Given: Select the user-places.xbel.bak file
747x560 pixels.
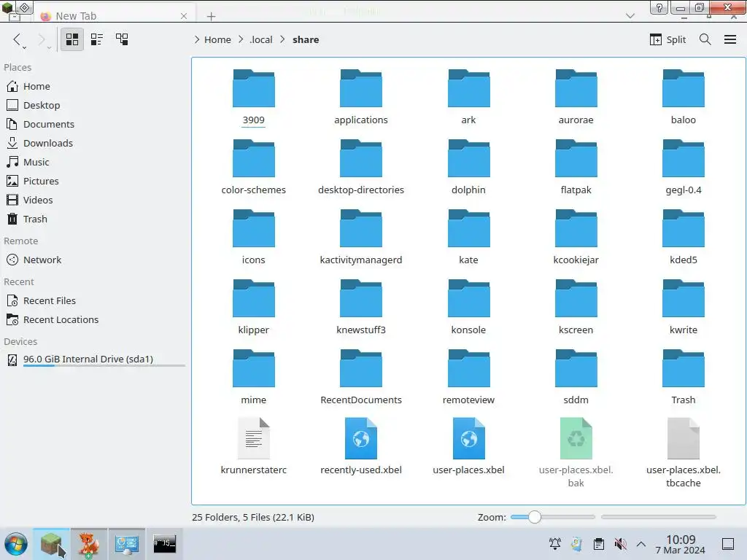Looking at the screenshot, I should [576, 452].
